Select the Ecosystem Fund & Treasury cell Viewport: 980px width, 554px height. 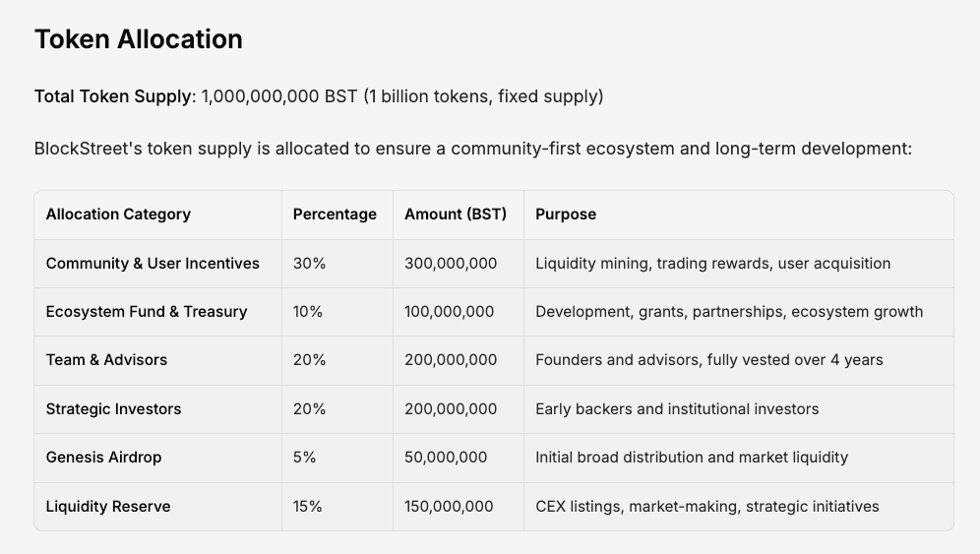(147, 312)
